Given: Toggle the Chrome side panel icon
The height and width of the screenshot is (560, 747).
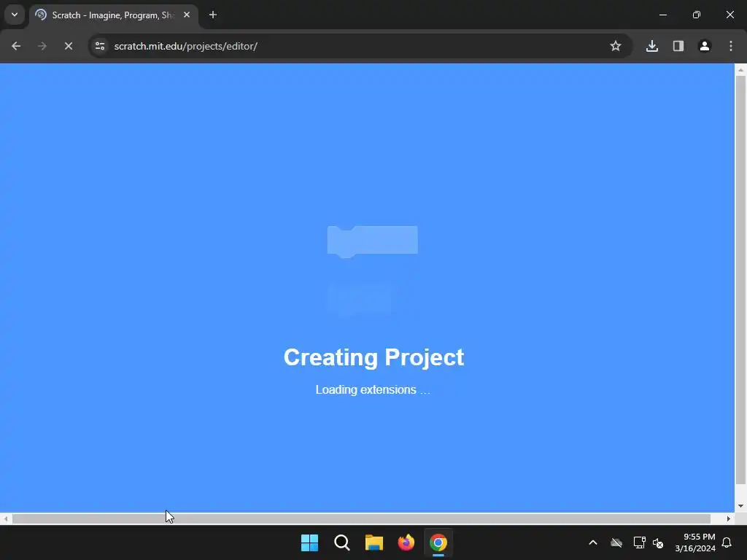Looking at the screenshot, I should click(x=678, y=46).
